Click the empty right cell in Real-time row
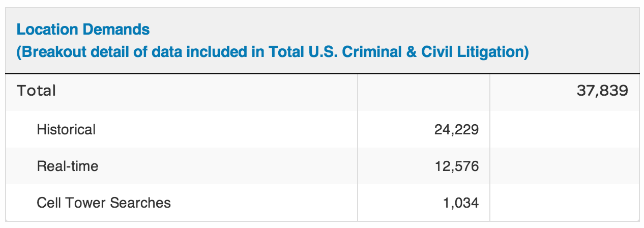Image resolution: width=644 pixels, height=228 pixels. point(564,166)
